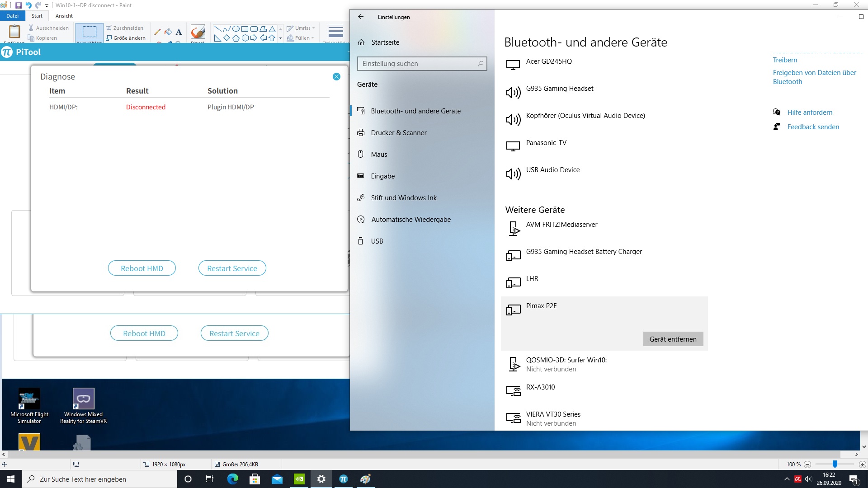
Task: Open Drucker & Scanner settings page
Action: [x=398, y=133]
